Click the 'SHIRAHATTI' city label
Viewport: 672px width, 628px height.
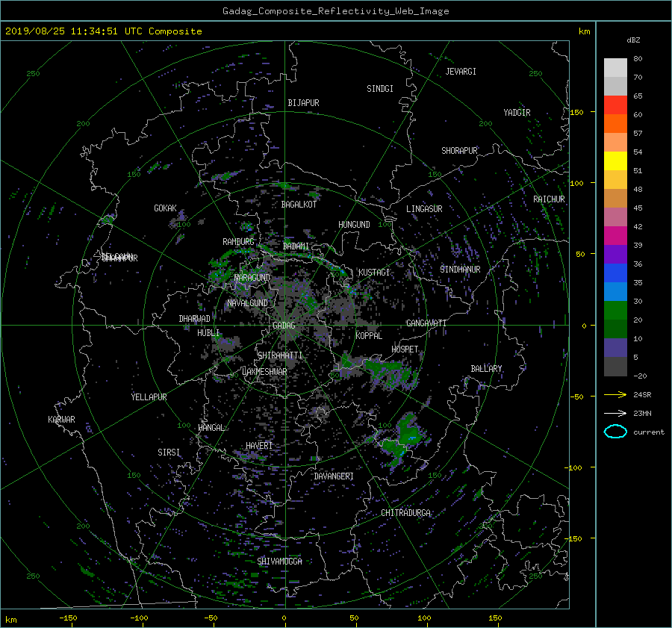pos(280,355)
